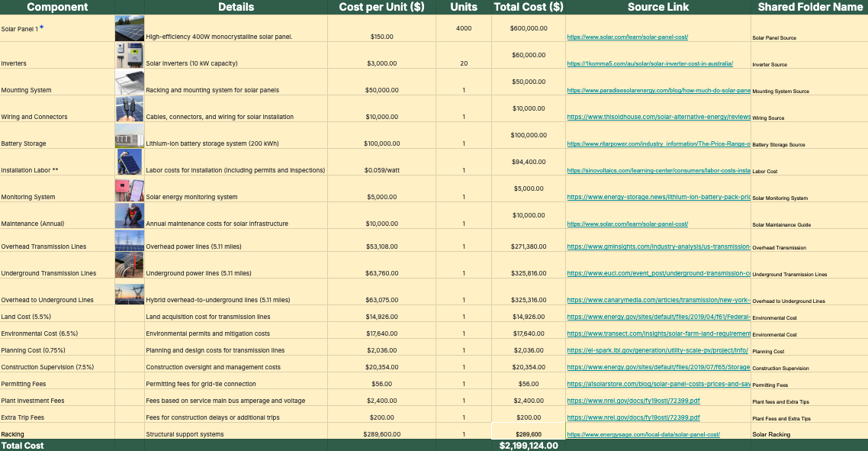Image resolution: width=868 pixels, height=451 pixels.
Task: Open the thisoldhouse.com wiring source link
Action: click(659, 117)
